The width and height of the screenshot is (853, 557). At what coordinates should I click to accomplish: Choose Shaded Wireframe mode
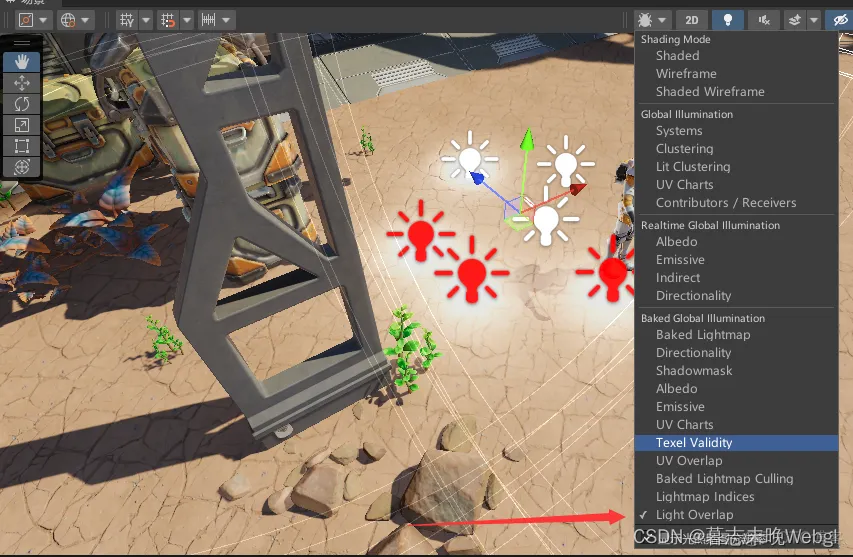coord(736,91)
